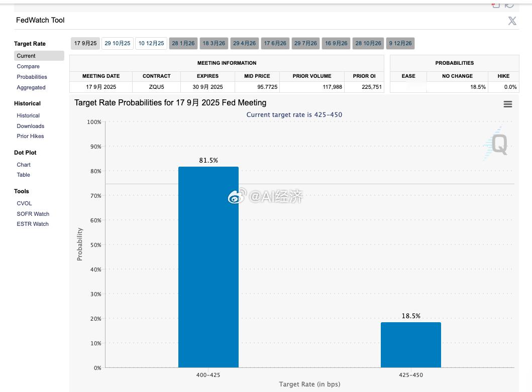Click the Current target rate subtitle text
The width and height of the screenshot is (532, 392).
pyautogui.click(x=294, y=114)
